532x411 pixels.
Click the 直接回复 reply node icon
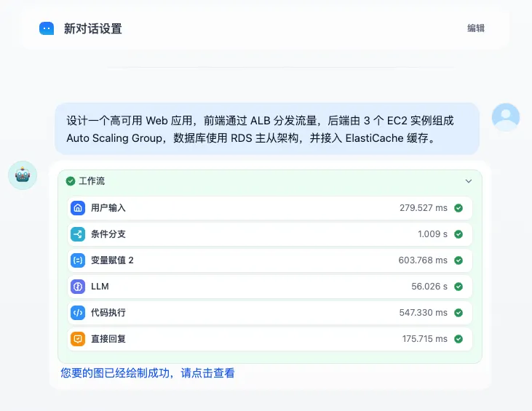point(78,339)
